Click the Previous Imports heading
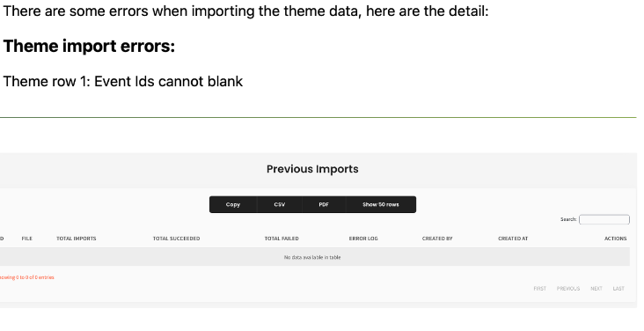 click(x=312, y=169)
